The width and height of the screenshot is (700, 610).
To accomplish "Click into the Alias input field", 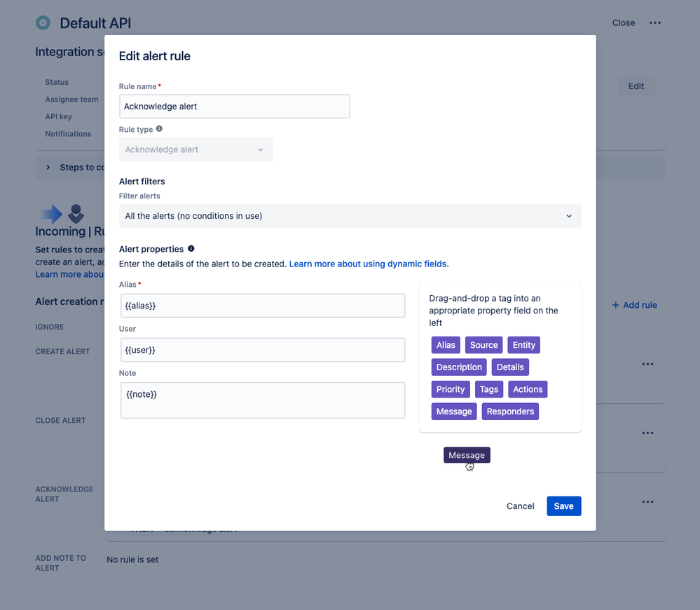I will point(263,306).
